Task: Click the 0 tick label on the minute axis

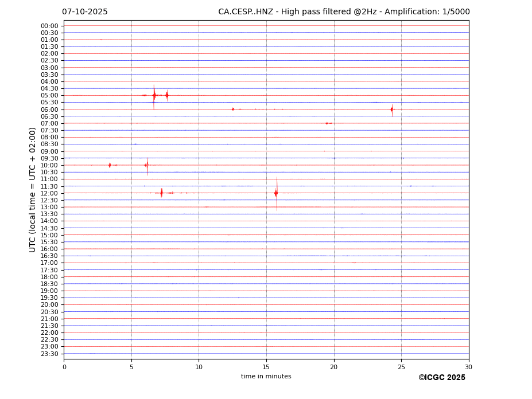Action: tap(64, 367)
